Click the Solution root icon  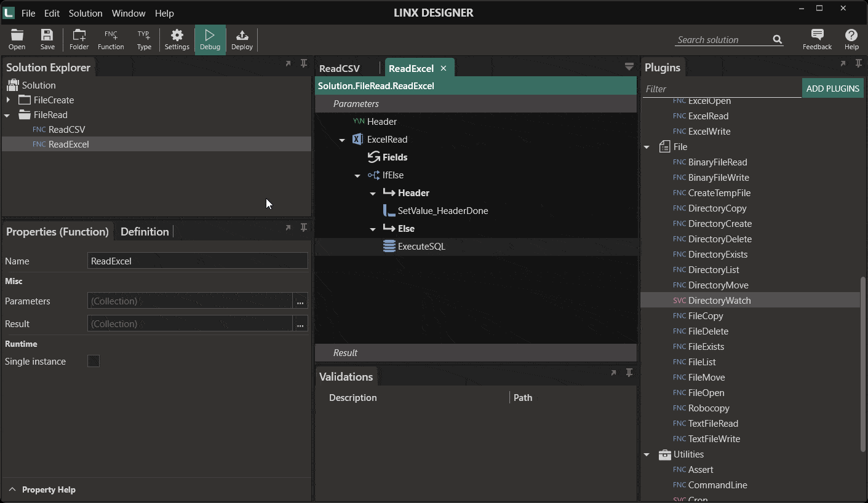tap(12, 85)
